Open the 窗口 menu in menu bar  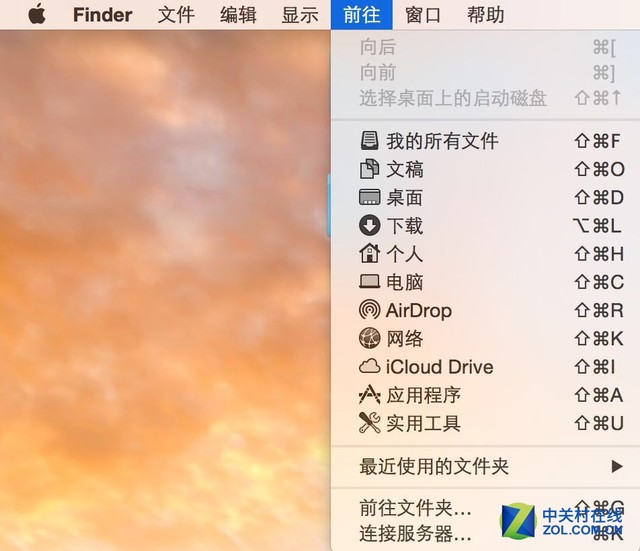424,15
